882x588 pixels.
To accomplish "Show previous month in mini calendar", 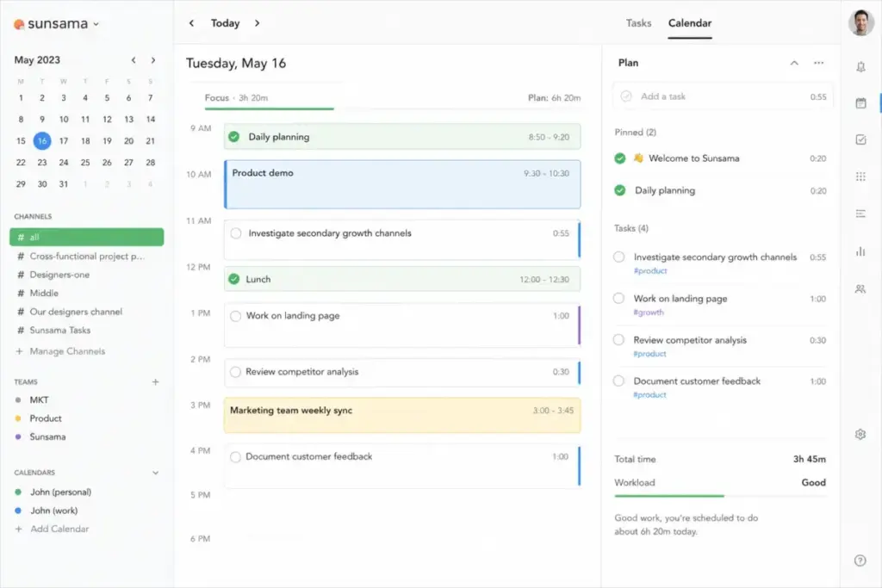I will coord(134,60).
